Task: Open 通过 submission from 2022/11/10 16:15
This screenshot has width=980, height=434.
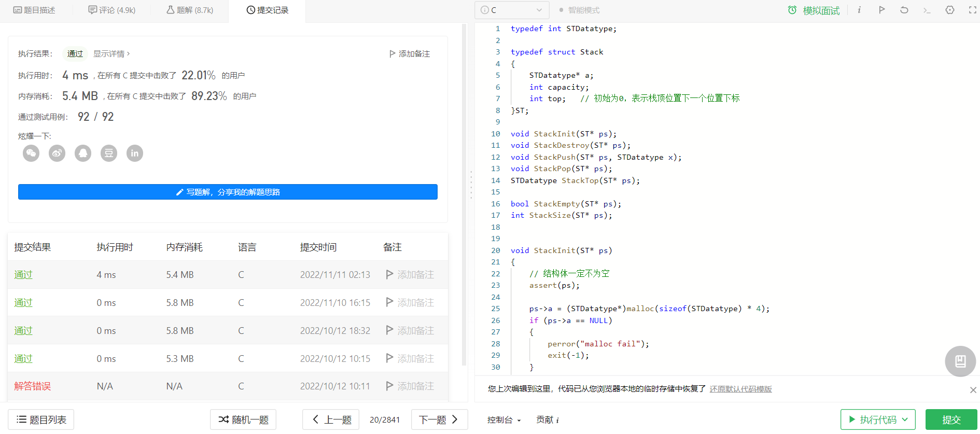Action: pyautogui.click(x=23, y=303)
